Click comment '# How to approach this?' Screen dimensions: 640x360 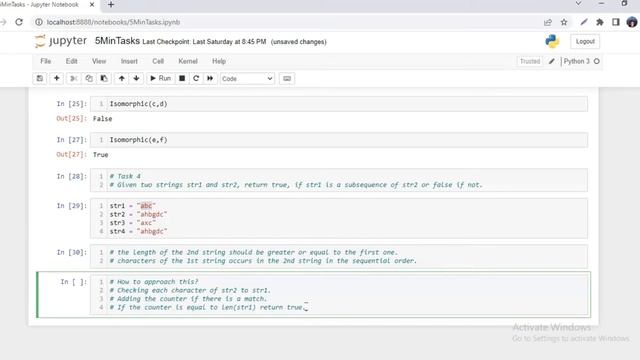coord(154,282)
